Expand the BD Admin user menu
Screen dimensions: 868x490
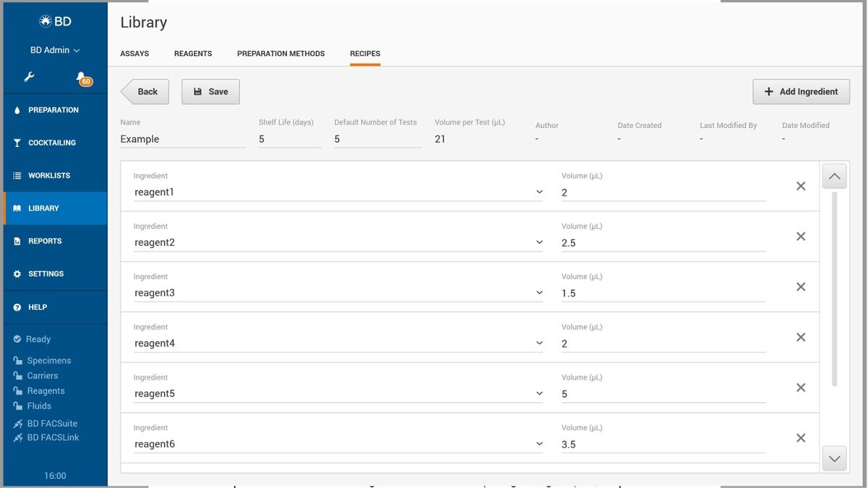(x=54, y=50)
